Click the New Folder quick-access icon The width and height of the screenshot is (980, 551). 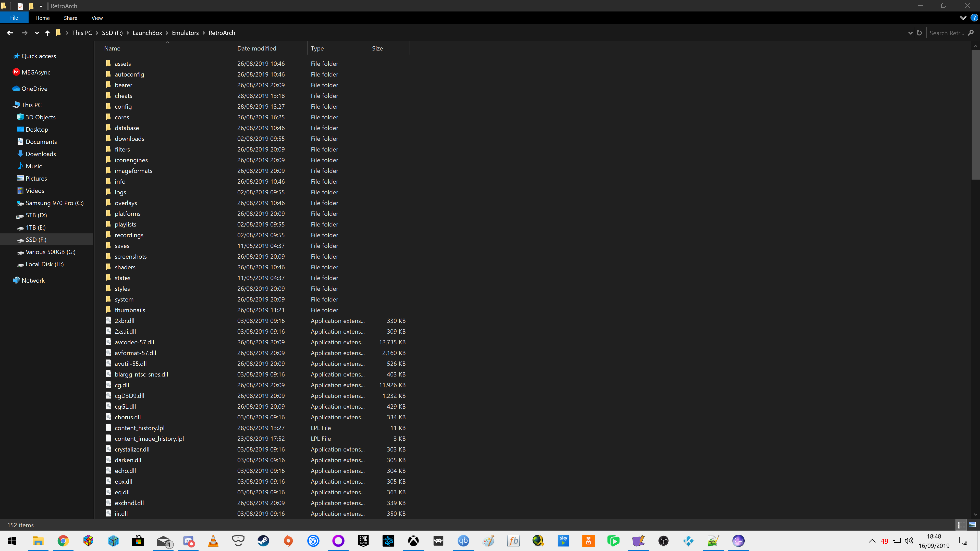(31, 6)
